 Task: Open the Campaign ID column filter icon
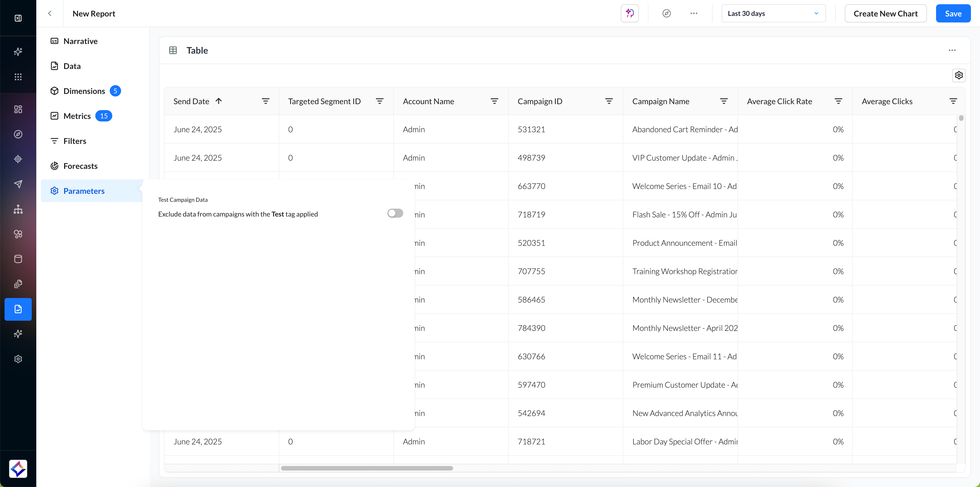pyautogui.click(x=609, y=101)
